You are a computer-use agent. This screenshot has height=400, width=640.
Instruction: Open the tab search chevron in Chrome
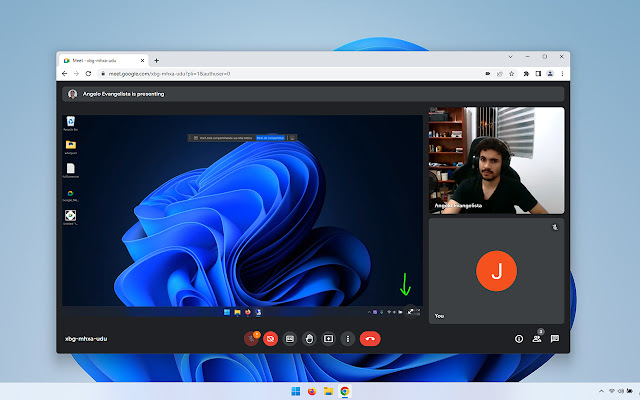pyautogui.click(x=510, y=57)
